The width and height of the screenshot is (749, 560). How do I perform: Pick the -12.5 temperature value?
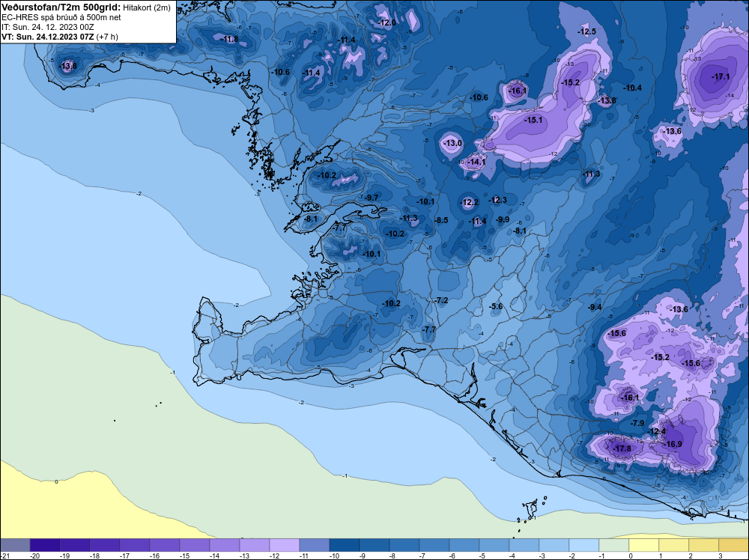pos(587,32)
